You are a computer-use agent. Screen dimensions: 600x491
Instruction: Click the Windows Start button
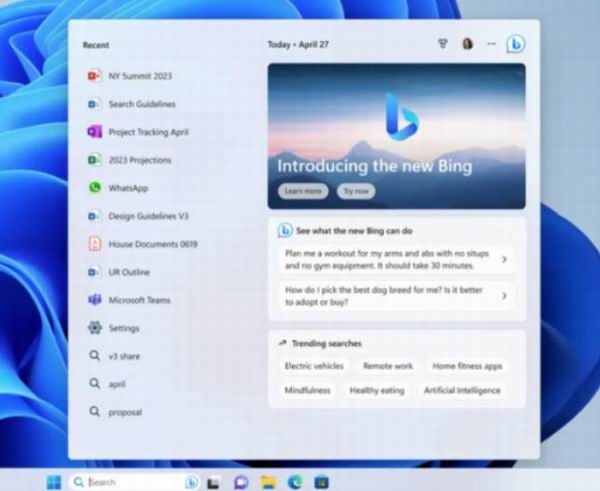pos(54,483)
